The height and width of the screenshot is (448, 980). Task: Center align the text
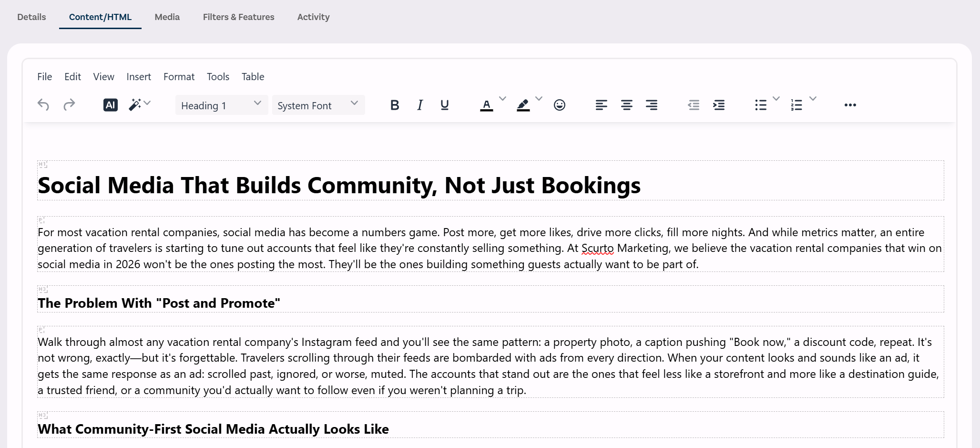point(627,105)
